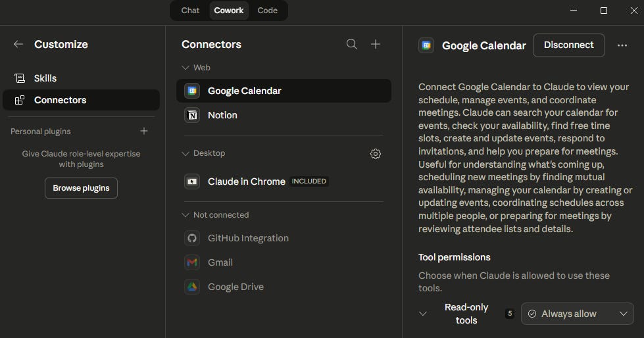This screenshot has width=644, height=338.
Task: Search connectors with the magnifier icon
Action: (x=351, y=44)
